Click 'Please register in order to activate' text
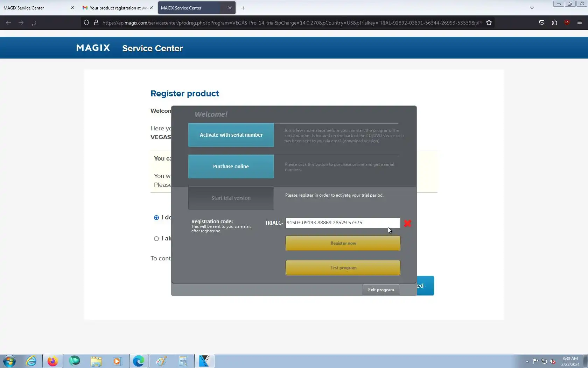588x368 pixels. 334,195
